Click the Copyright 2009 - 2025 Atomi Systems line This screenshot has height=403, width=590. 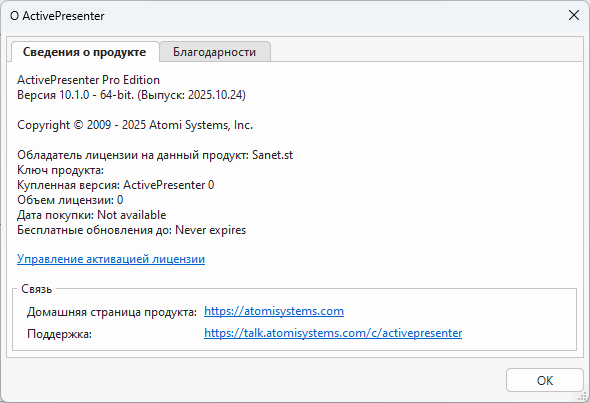click(135, 125)
